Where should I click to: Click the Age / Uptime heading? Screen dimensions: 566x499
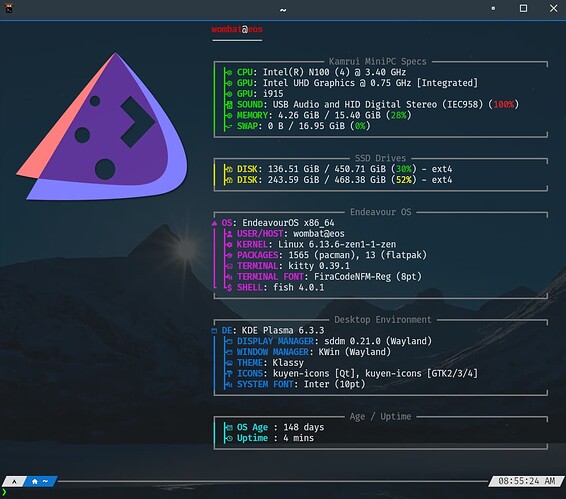click(380, 417)
